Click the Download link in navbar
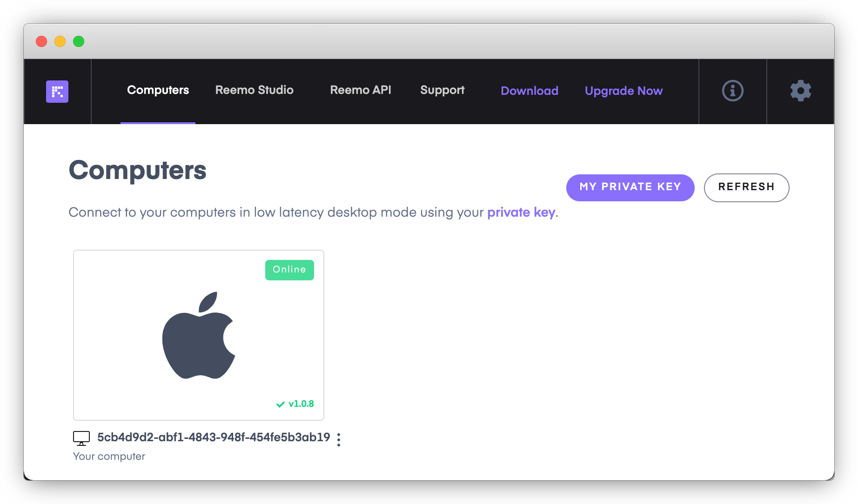 pyautogui.click(x=529, y=91)
